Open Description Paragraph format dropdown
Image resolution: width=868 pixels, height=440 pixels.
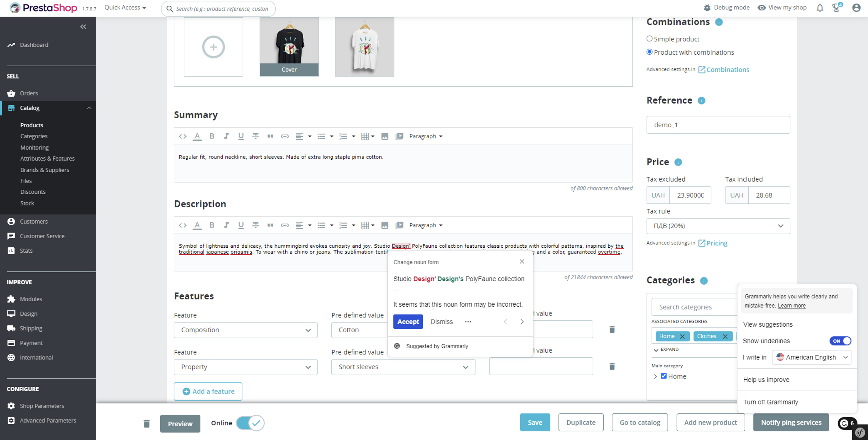[426, 225]
